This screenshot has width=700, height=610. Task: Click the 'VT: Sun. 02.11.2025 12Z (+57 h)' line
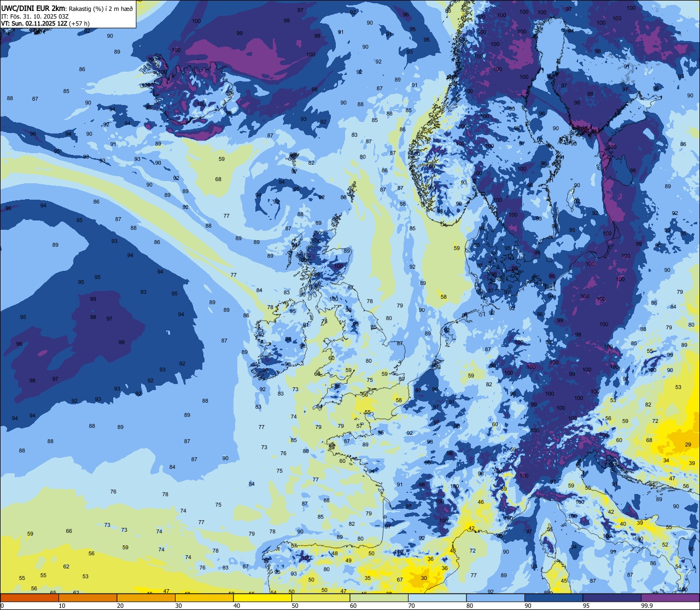pos(45,24)
